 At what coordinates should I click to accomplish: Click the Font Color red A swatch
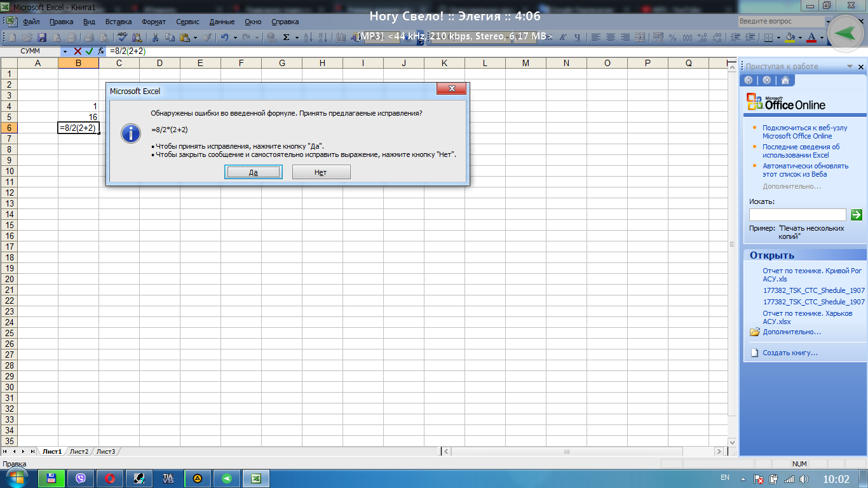[x=811, y=37]
